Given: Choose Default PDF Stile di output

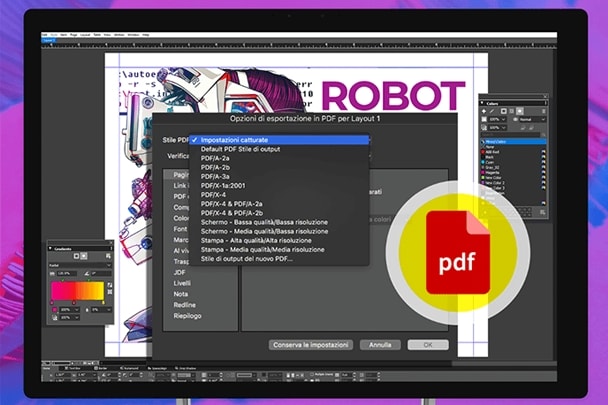Looking at the screenshot, I should click(280, 149).
